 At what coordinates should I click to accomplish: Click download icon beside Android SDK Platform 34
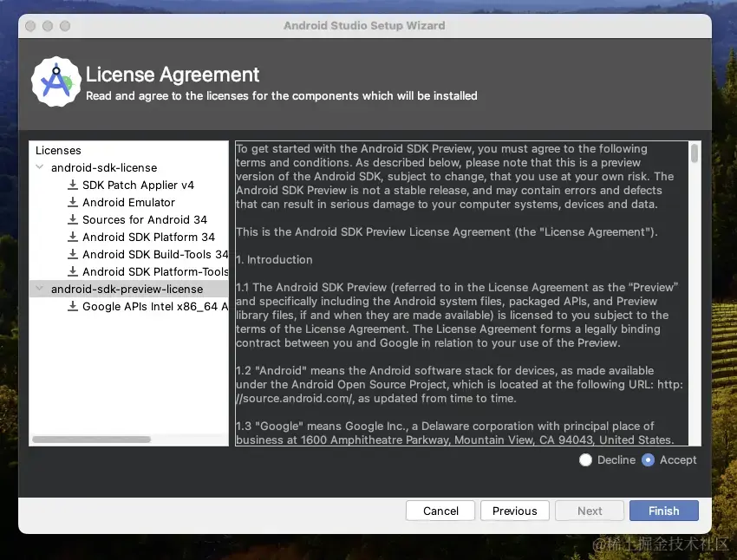point(72,237)
